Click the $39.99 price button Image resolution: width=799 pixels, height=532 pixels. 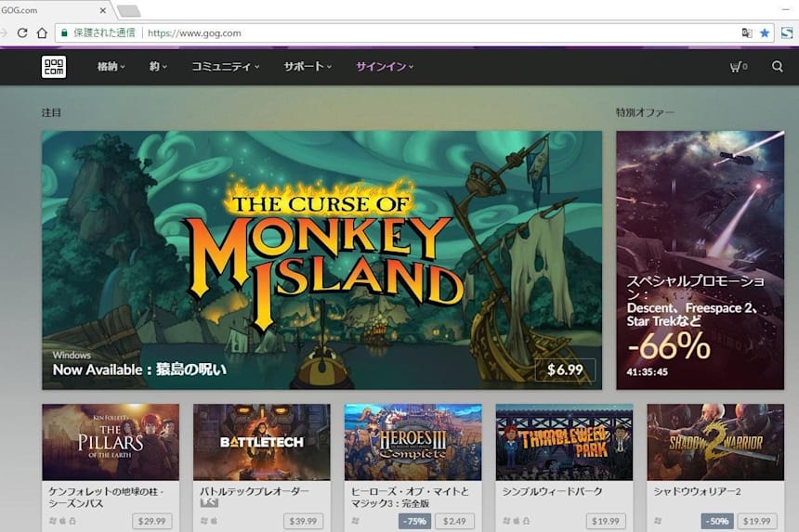pyautogui.click(x=303, y=521)
